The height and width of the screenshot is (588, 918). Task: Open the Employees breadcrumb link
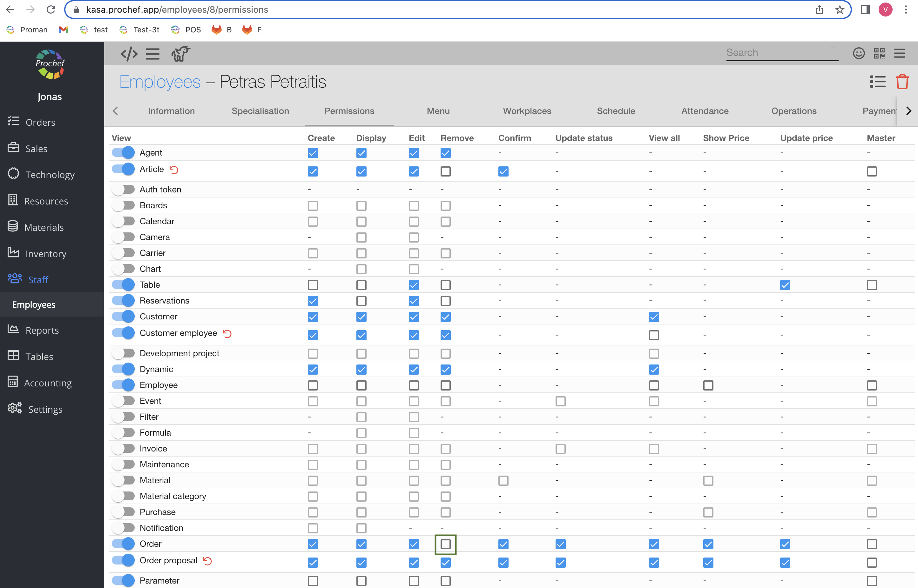tap(160, 82)
